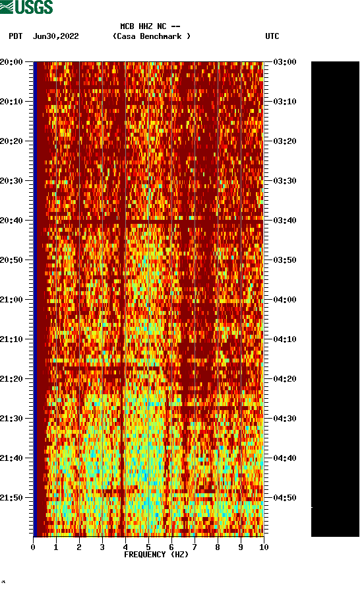Screen dimensions: 364x589
Task: Click the '3' frequency tick label
Action: tap(102, 547)
